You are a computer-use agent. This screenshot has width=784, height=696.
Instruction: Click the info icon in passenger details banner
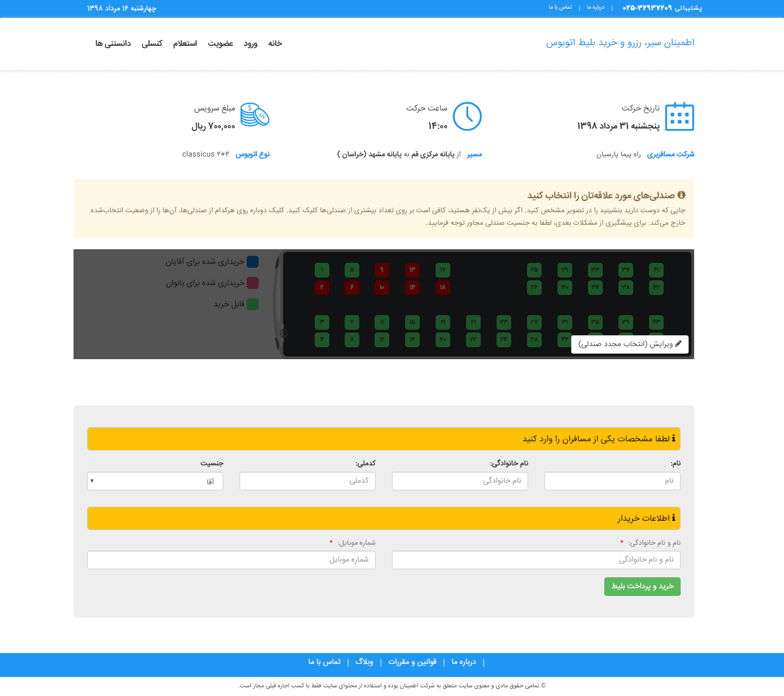(x=673, y=439)
